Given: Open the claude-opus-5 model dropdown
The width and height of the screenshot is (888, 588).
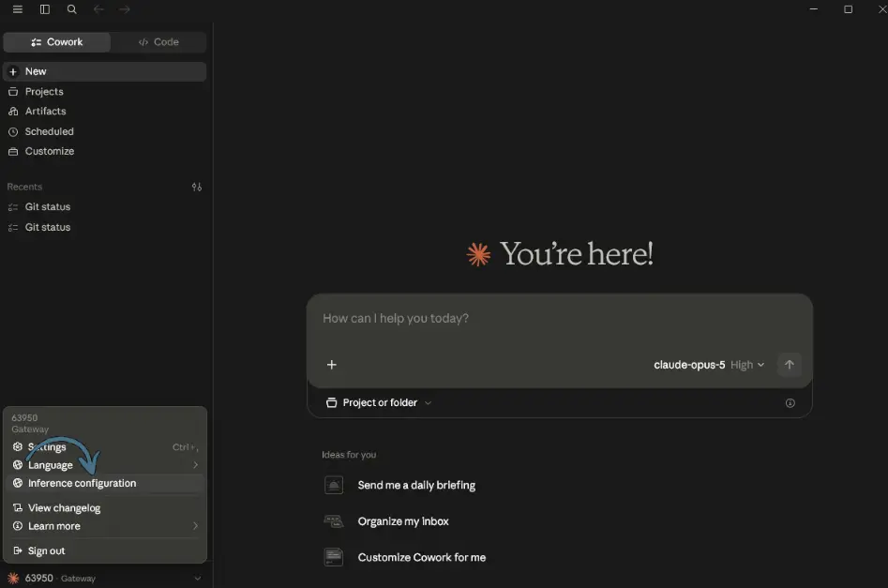Looking at the screenshot, I should (x=709, y=365).
